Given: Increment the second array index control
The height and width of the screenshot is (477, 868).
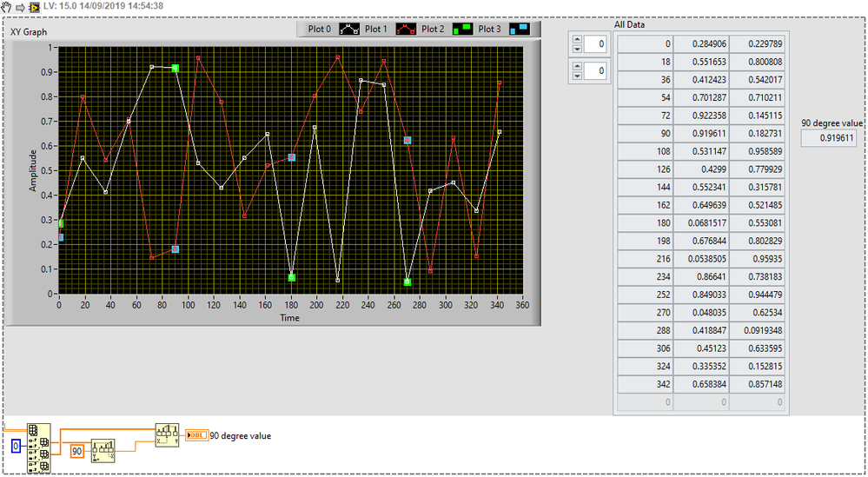Looking at the screenshot, I should tap(577, 66).
